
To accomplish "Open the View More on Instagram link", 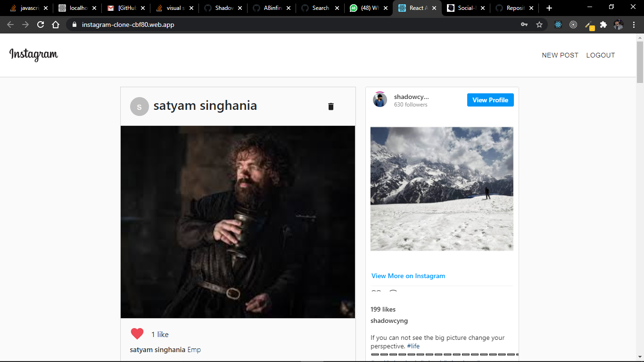I will click(x=408, y=276).
